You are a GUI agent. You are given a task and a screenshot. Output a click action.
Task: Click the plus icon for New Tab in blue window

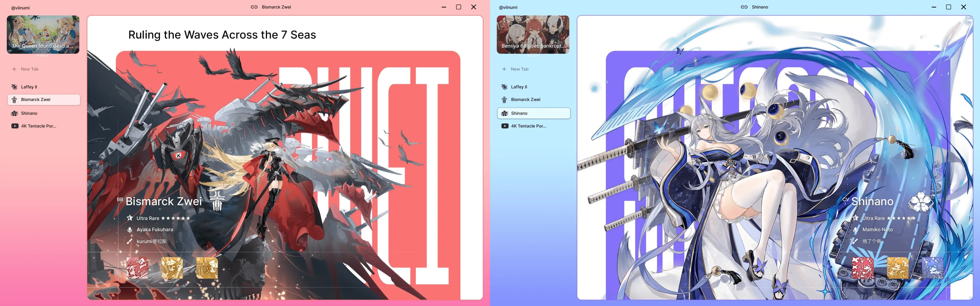click(504, 69)
